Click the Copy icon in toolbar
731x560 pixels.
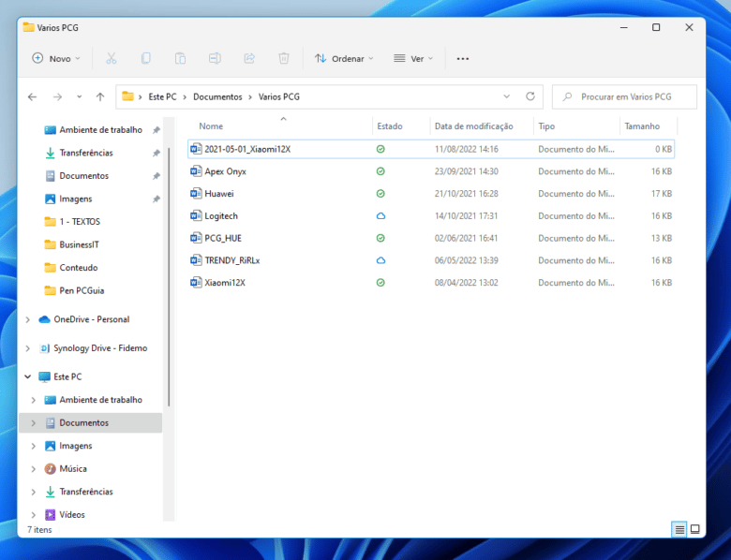[145, 58]
